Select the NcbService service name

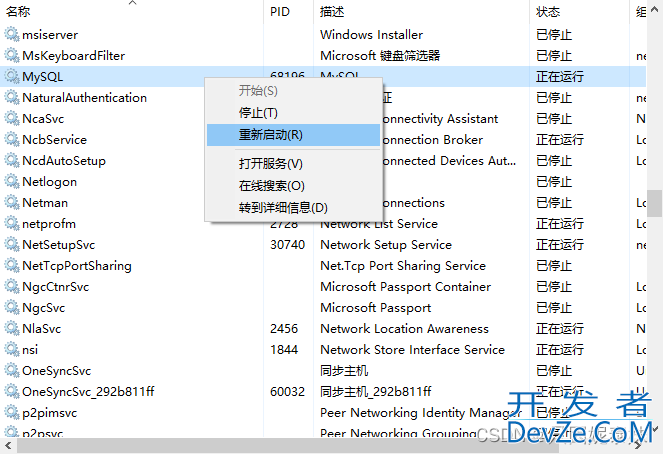(55, 140)
